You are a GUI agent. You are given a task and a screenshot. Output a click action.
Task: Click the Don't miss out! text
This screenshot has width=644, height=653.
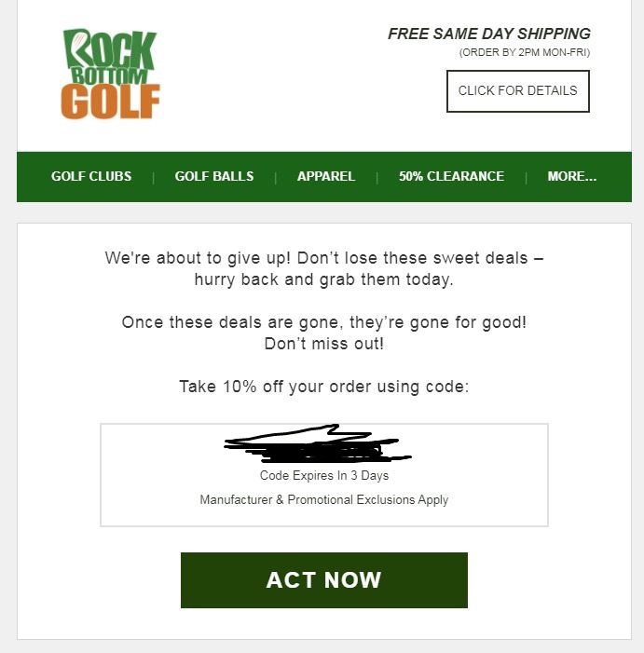324,344
